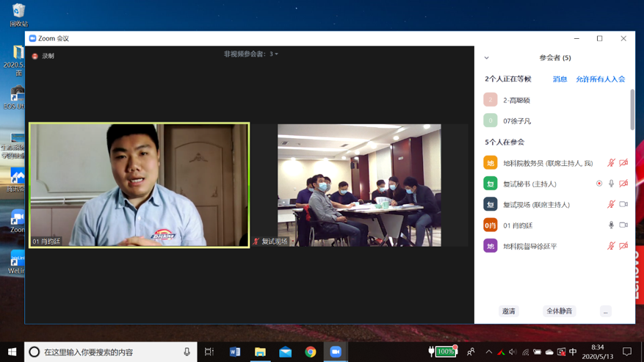
Task: Open Word from the taskbar
Action: (235, 352)
